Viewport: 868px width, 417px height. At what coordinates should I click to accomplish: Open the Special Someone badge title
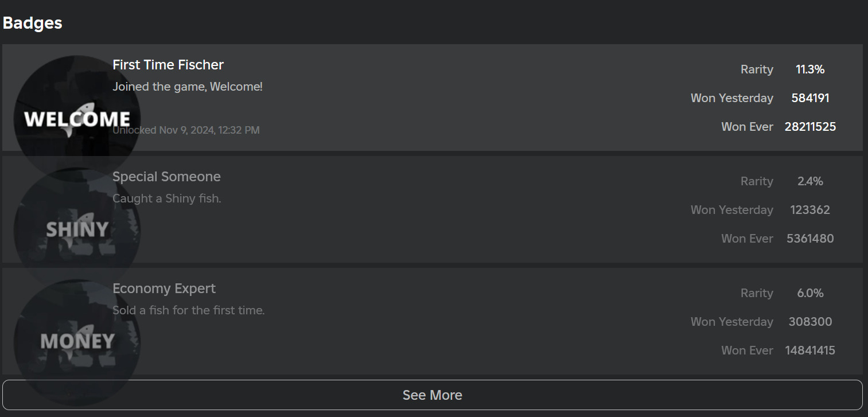click(166, 177)
